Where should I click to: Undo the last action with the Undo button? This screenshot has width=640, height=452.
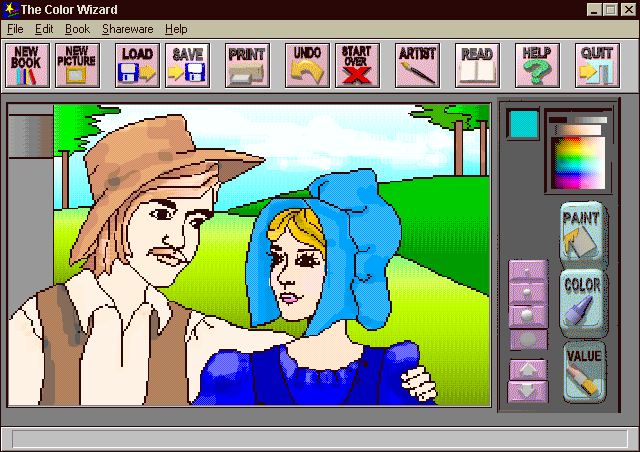click(x=307, y=66)
